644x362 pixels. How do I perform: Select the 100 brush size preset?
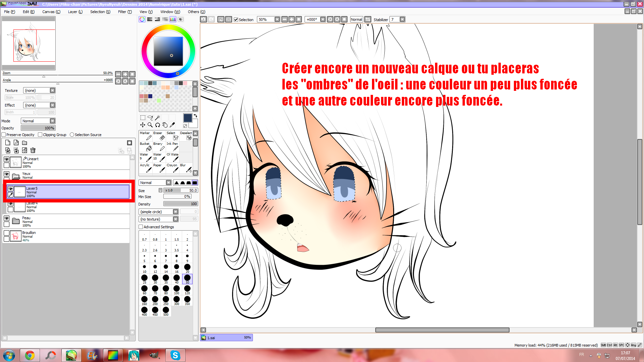tap(176, 290)
